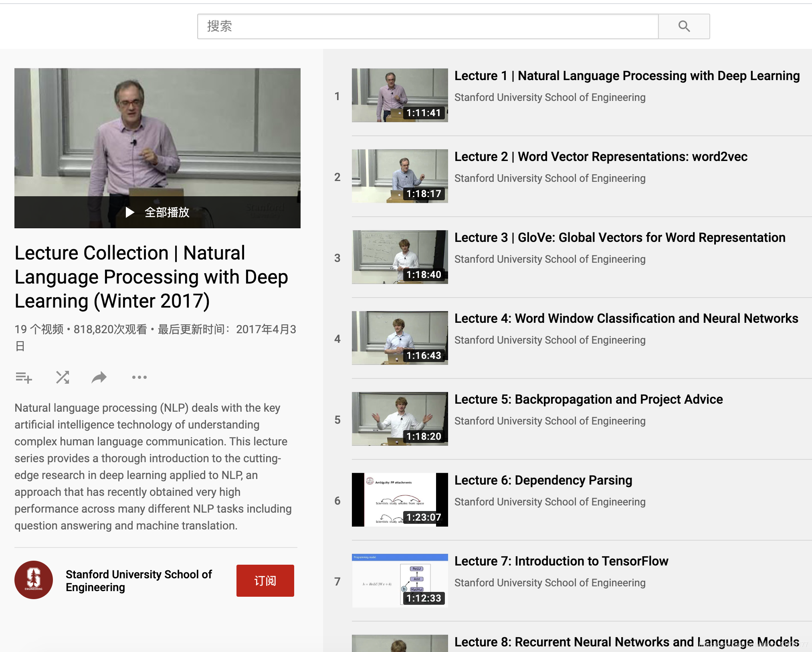Open Lecture 6 thumbnail with 1:23:07 duration
Screen dimensions: 812x652
(x=400, y=500)
